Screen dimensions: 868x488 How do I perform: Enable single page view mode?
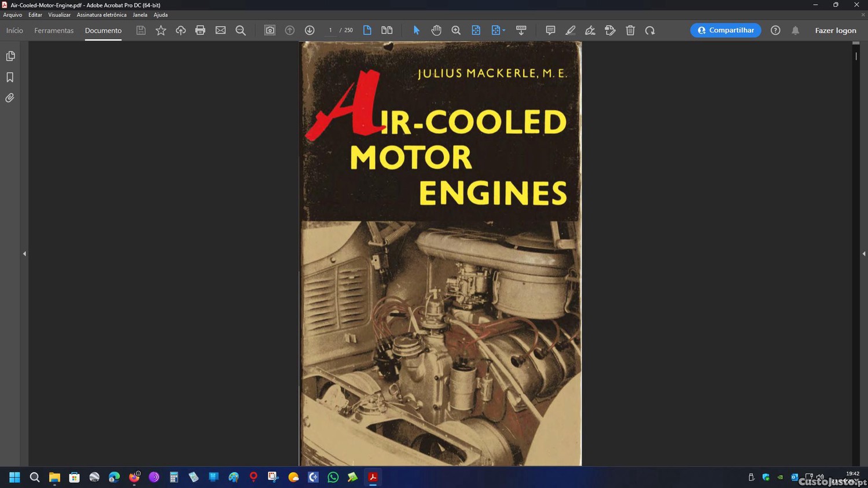pyautogui.click(x=367, y=30)
